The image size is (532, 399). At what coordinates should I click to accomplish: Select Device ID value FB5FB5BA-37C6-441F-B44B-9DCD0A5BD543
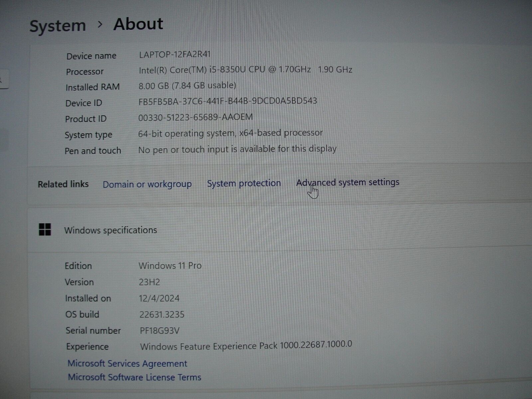point(228,101)
